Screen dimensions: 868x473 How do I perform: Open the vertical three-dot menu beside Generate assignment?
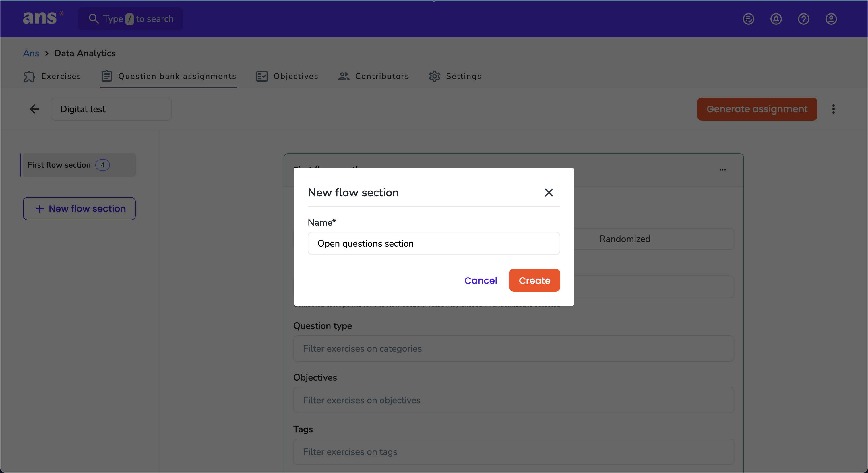[x=833, y=109]
